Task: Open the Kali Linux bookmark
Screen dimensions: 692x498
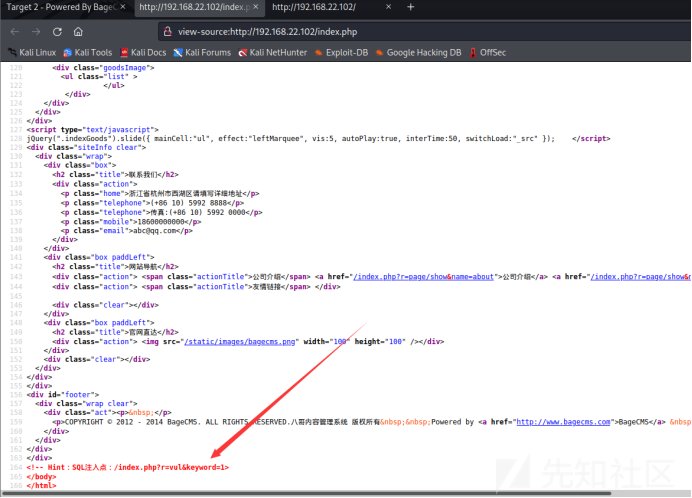Action: point(32,53)
